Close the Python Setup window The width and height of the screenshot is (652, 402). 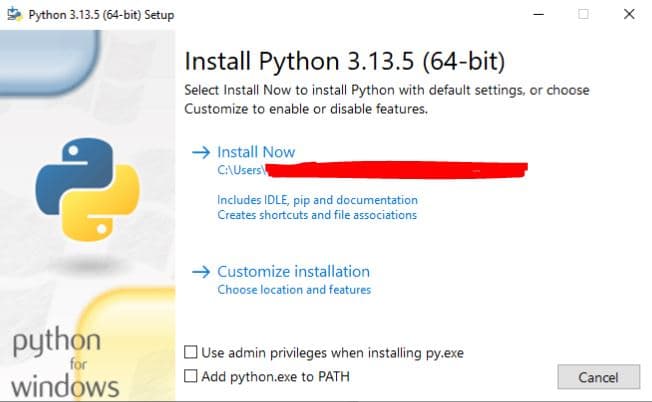pyautogui.click(x=628, y=14)
